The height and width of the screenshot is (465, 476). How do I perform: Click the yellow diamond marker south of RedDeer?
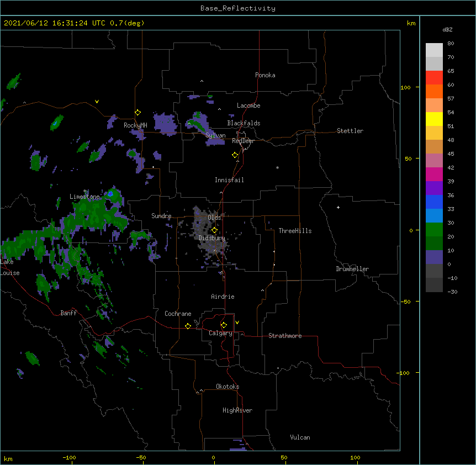(235, 155)
